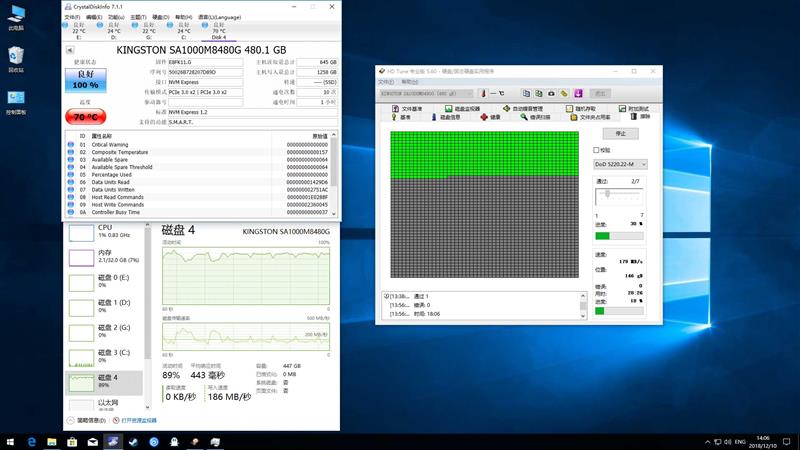
Task: Click the 良好 100% health status button
Action: 85,80
